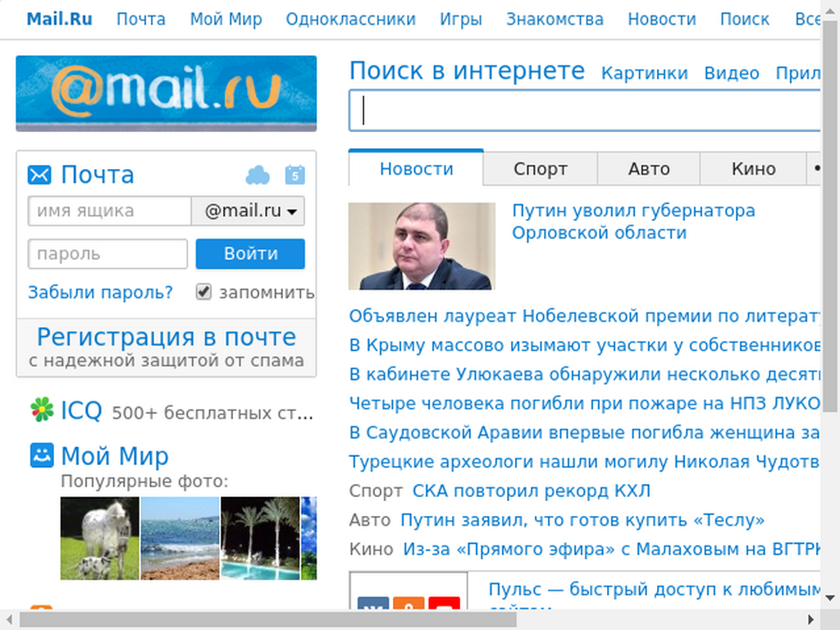Open the calendar icon showing number 5
Image resolution: width=840 pixels, height=630 pixels.
click(294, 176)
